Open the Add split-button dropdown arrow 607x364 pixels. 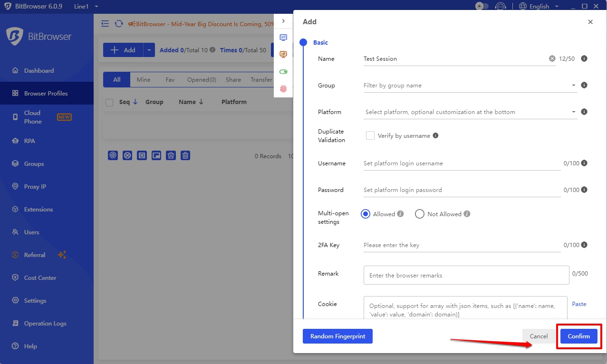click(149, 50)
